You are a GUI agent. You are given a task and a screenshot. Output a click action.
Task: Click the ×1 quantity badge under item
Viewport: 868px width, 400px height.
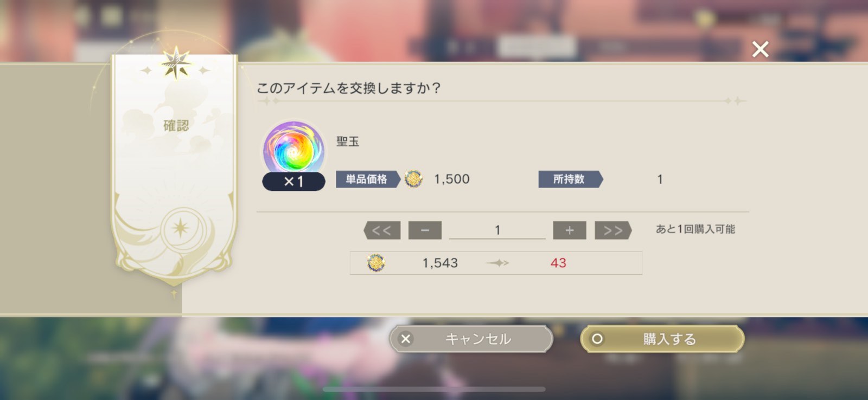point(293,182)
